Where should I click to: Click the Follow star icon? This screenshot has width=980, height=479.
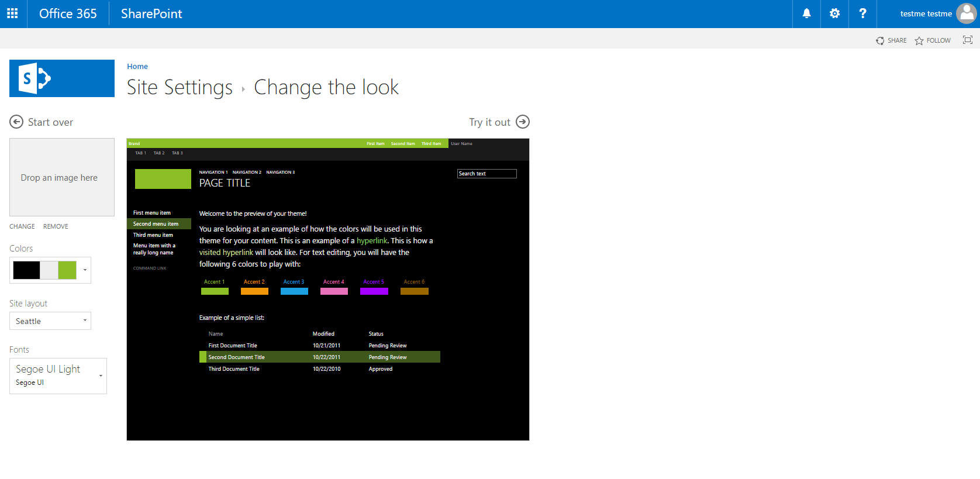(919, 40)
